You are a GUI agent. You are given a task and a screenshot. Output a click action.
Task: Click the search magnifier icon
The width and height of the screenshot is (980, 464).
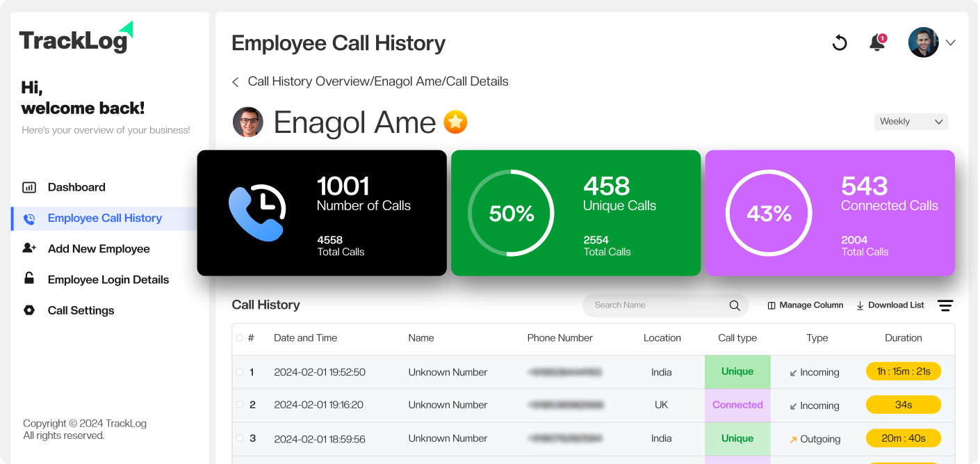(x=735, y=305)
